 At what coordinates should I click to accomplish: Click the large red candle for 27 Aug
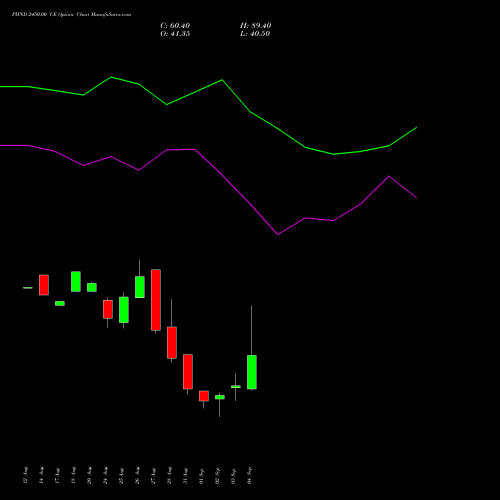[x=156, y=300]
